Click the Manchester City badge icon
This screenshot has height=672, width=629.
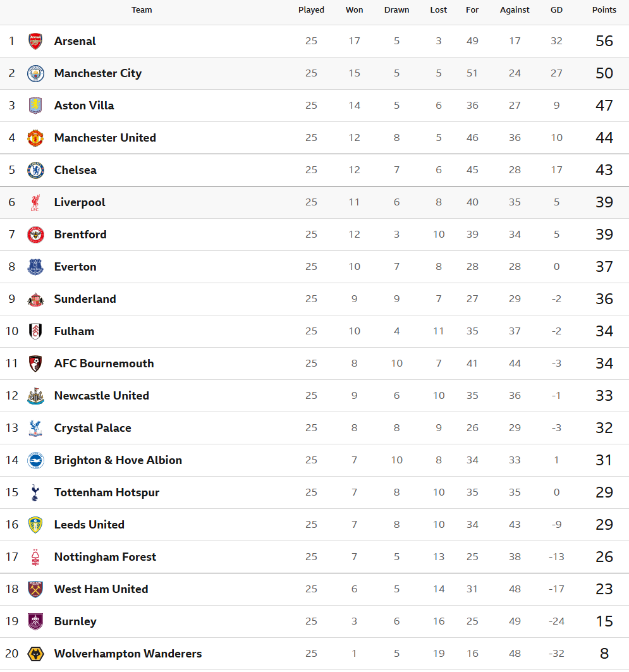[35, 73]
